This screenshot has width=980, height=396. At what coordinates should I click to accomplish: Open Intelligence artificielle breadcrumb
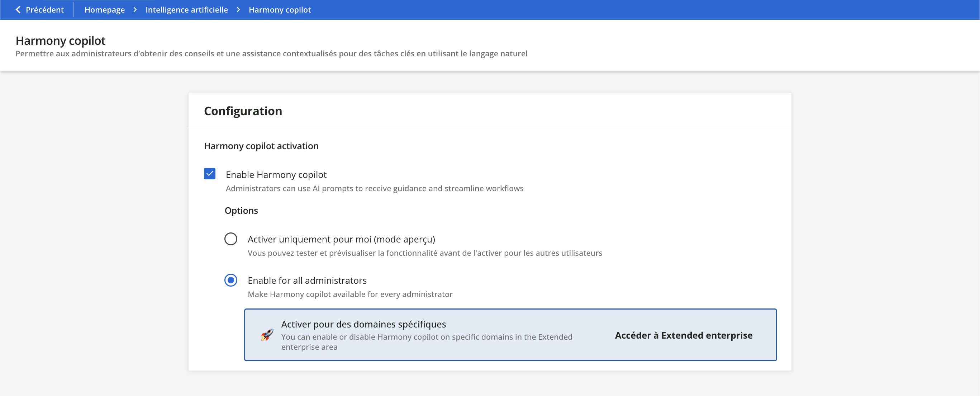click(x=186, y=10)
